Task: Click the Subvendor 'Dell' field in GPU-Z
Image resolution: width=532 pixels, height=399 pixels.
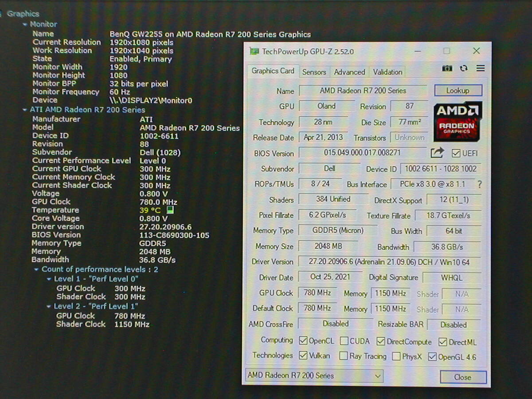Action: 329,168
